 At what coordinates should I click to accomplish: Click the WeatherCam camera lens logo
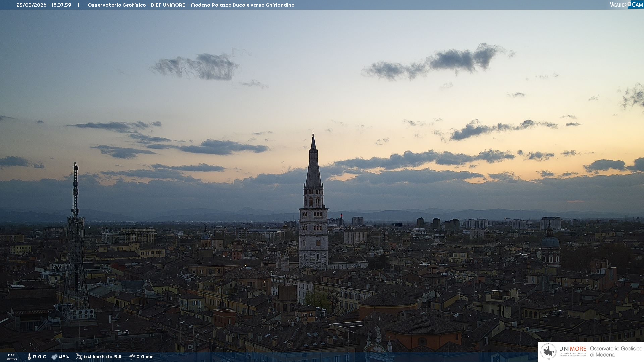coord(629,4)
